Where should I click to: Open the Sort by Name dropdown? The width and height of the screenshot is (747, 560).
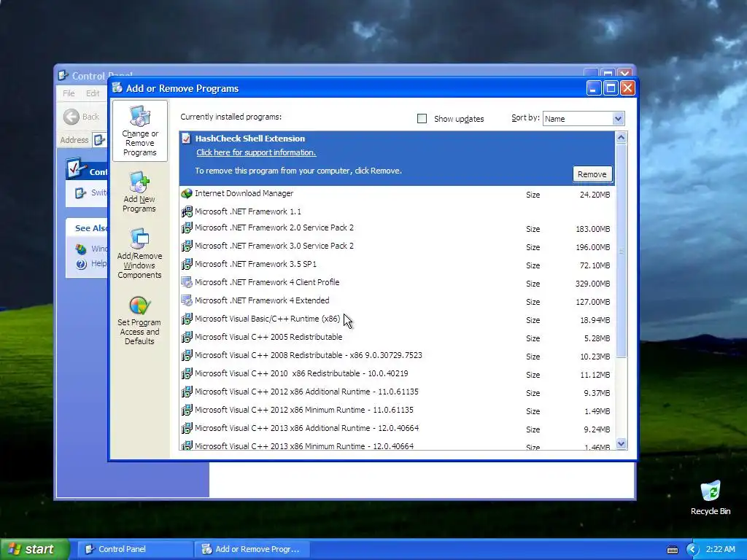618,119
